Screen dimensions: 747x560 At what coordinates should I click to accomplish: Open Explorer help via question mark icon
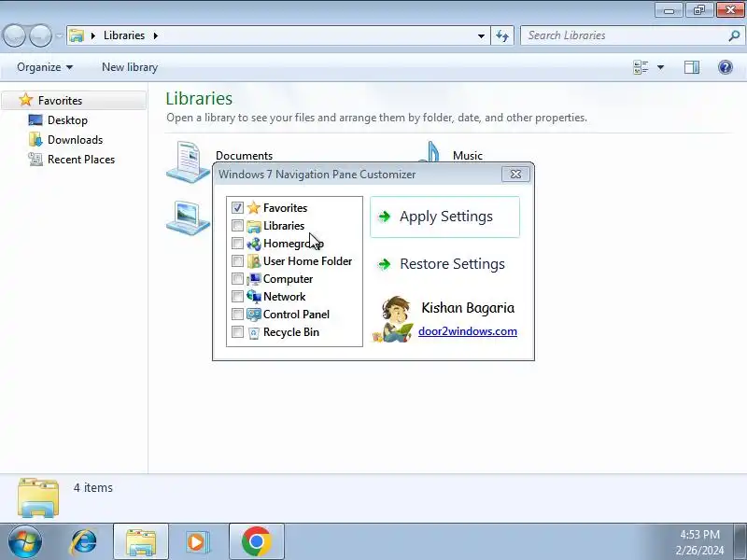click(726, 67)
